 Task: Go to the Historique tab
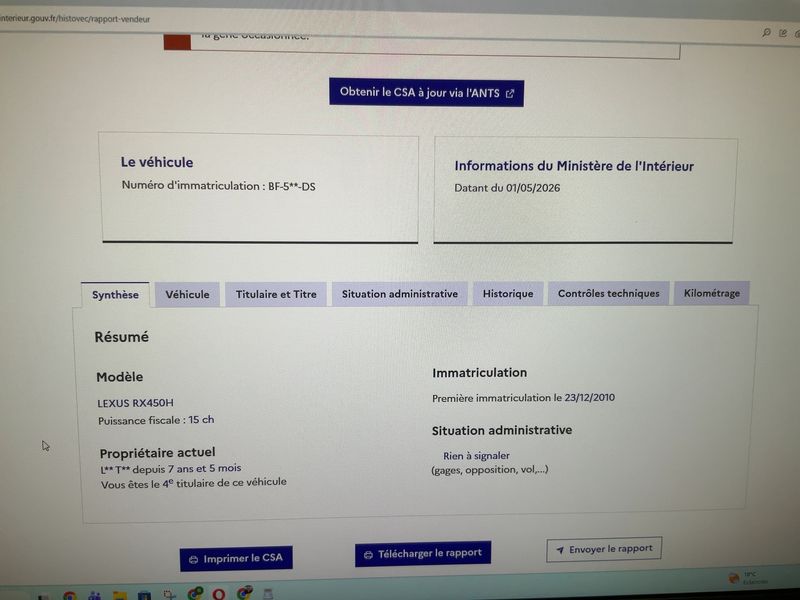click(x=508, y=293)
